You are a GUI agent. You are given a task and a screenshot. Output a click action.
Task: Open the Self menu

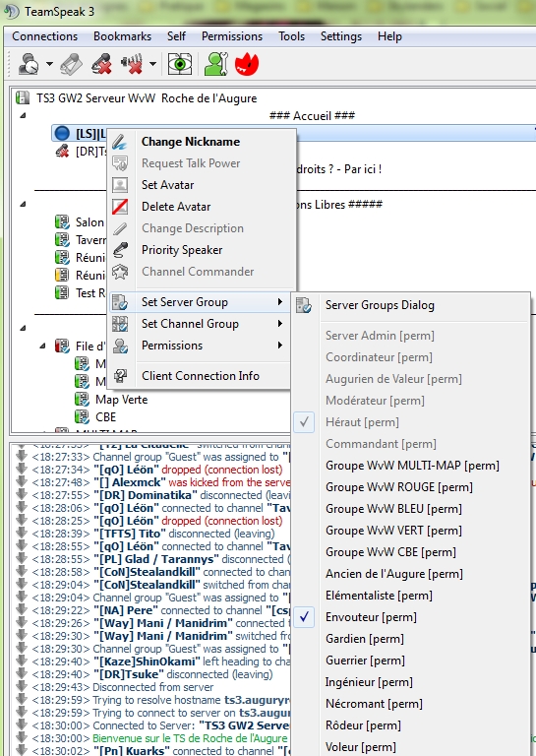click(x=176, y=36)
